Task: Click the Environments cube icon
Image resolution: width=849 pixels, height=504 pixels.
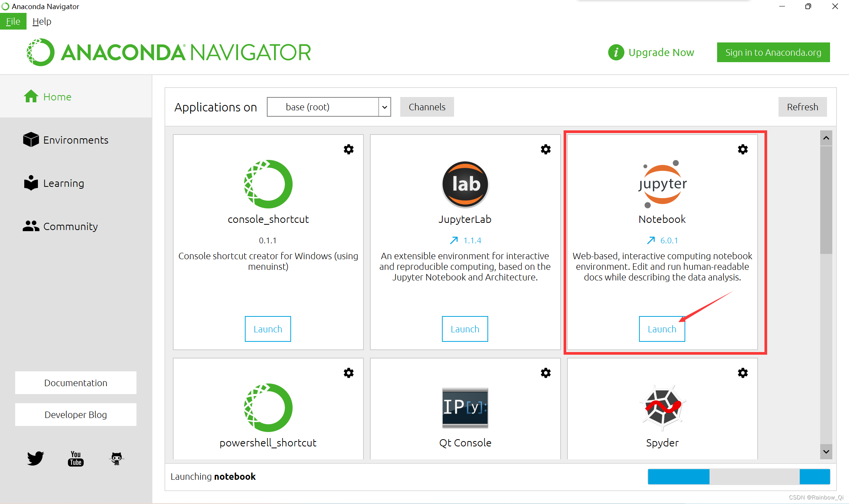Action: point(31,139)
